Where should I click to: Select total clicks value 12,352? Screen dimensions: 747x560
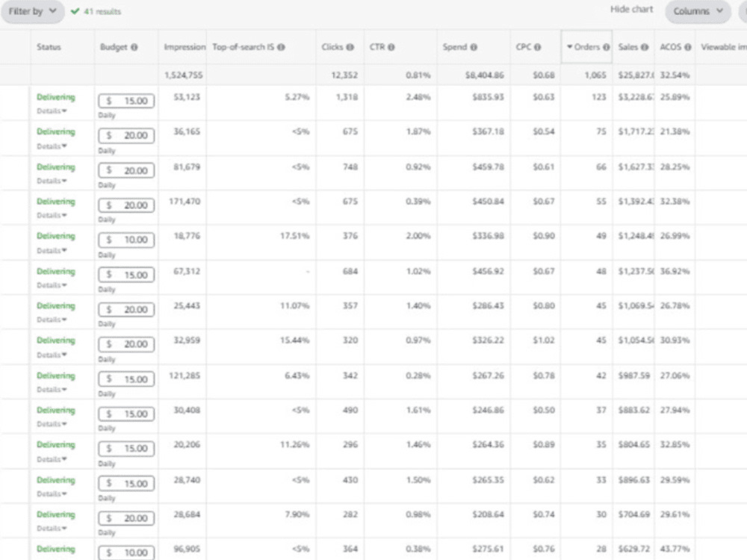344,75
